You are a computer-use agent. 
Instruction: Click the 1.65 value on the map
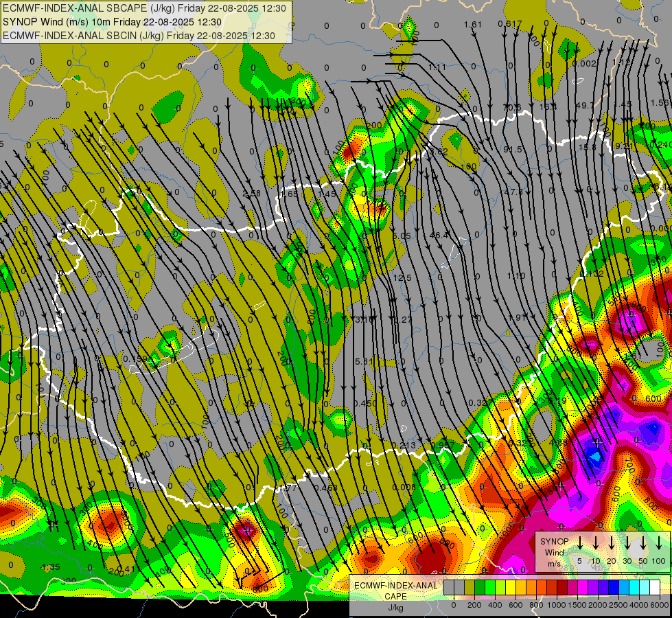coord(288,194)
